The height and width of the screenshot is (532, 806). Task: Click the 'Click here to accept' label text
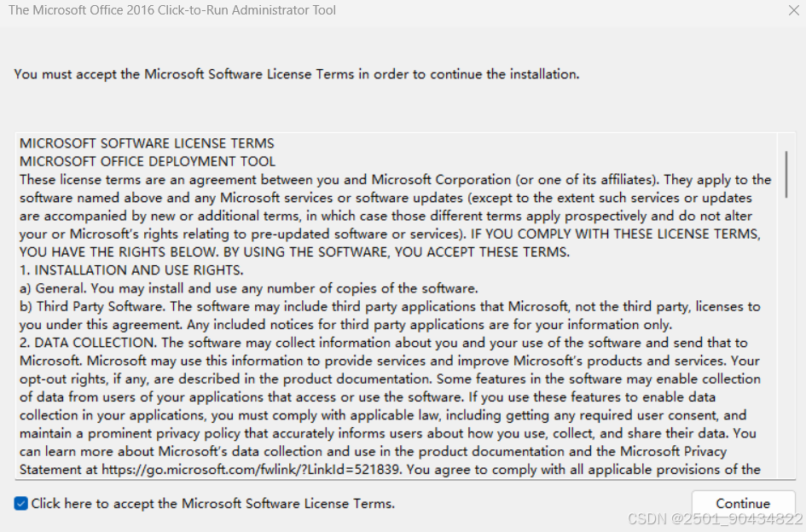213,503
